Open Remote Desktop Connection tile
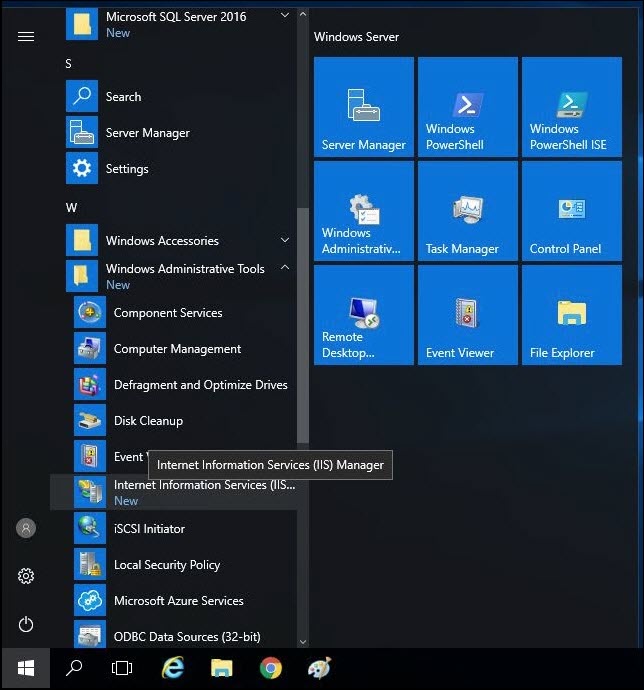The width and height of the screenshot is (644, 690). click(x=364, y=315)
